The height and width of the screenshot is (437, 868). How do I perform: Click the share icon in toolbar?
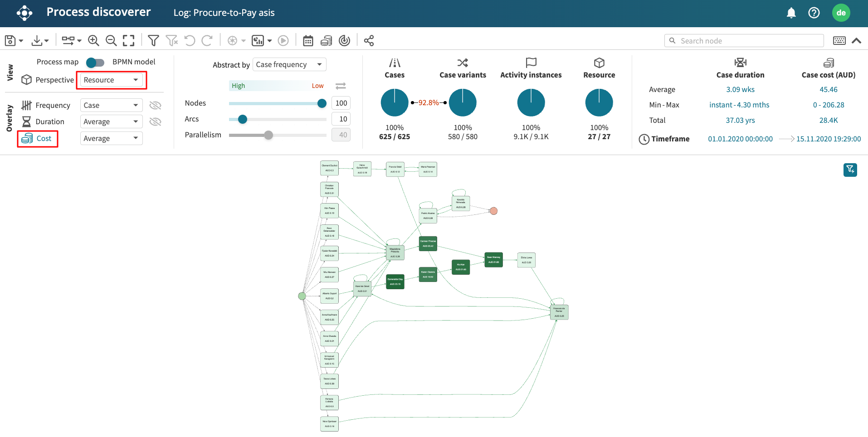click(369, 41)
